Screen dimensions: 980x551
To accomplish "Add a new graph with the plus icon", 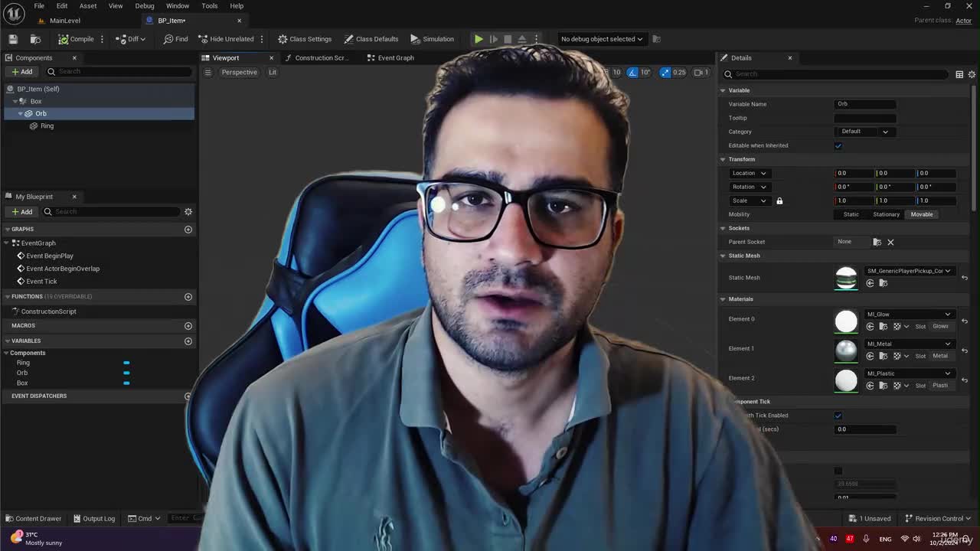I will point(188,229).
